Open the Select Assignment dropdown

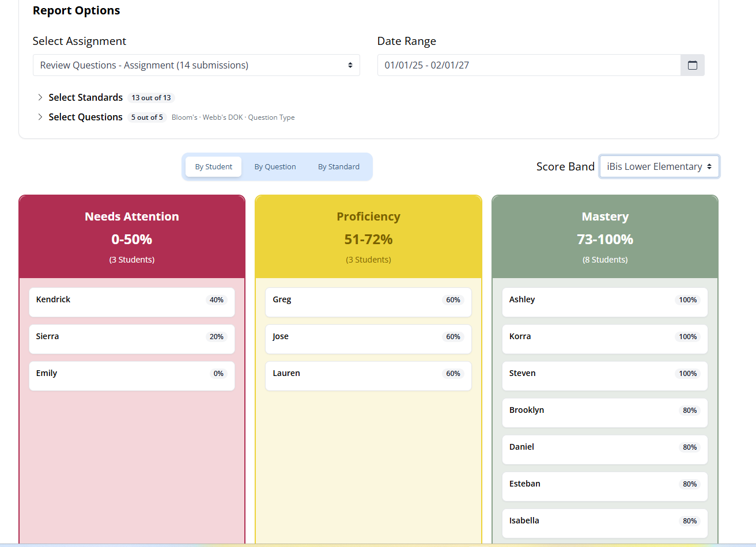tap(196, 65)
